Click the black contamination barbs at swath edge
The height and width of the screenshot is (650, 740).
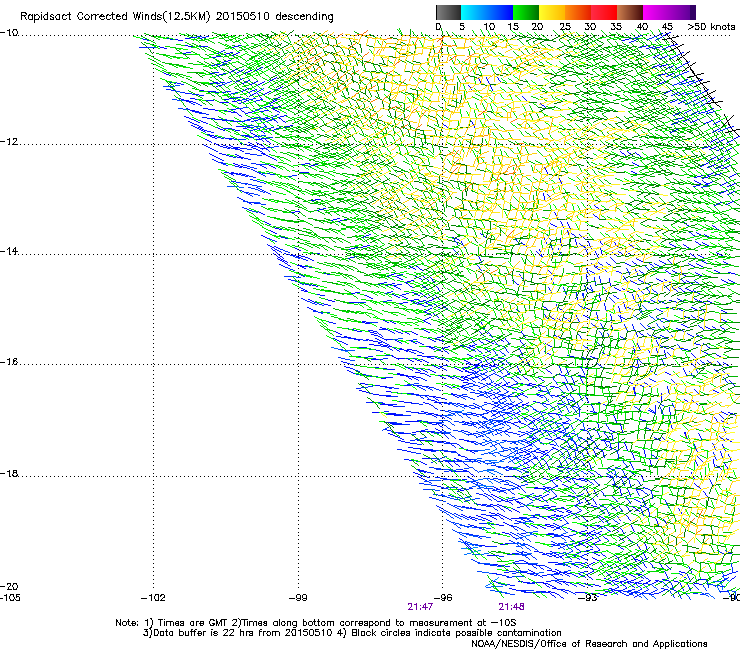(703, 85)
